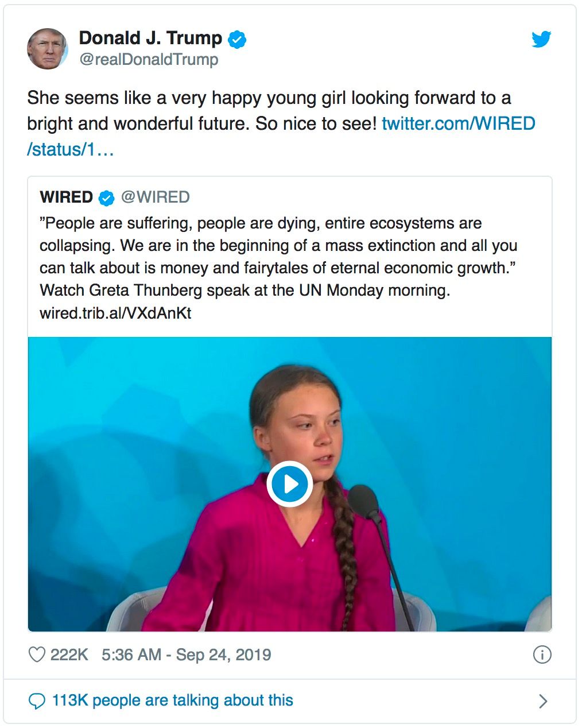Click the Twitter bird logo

[x=541, y=40]
